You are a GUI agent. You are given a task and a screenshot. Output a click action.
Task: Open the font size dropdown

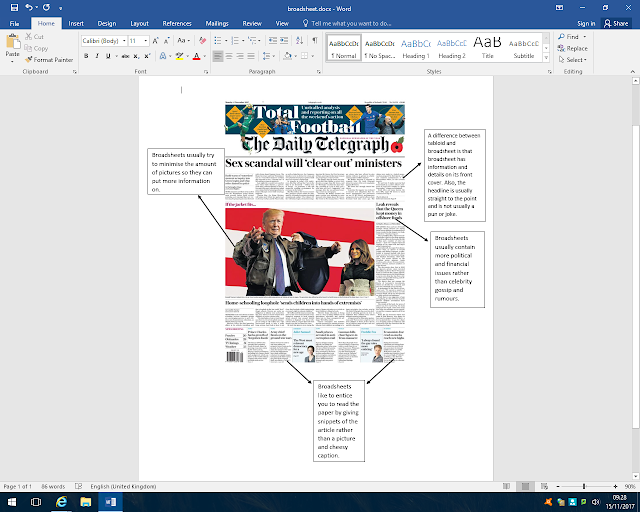click(x=145, y=41)
